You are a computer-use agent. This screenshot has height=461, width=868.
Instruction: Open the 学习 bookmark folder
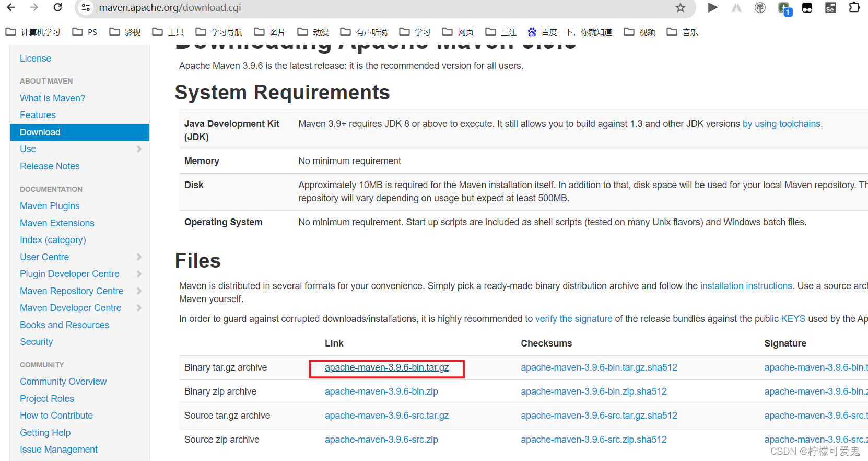click(x=415, y=32)
